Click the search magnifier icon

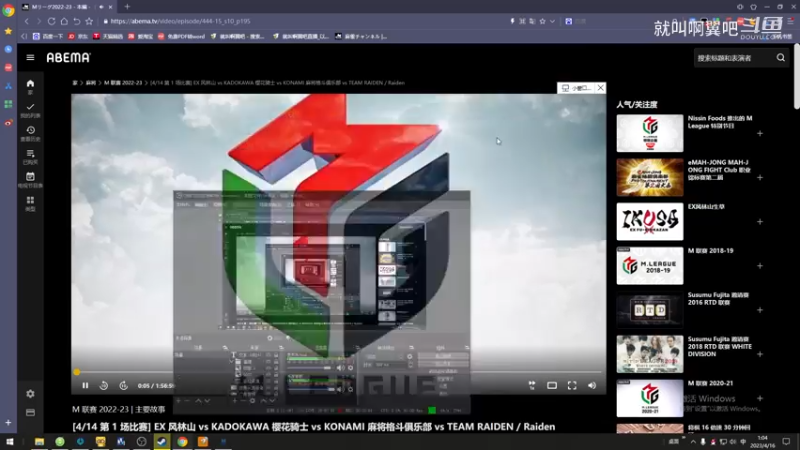point(781,58)
